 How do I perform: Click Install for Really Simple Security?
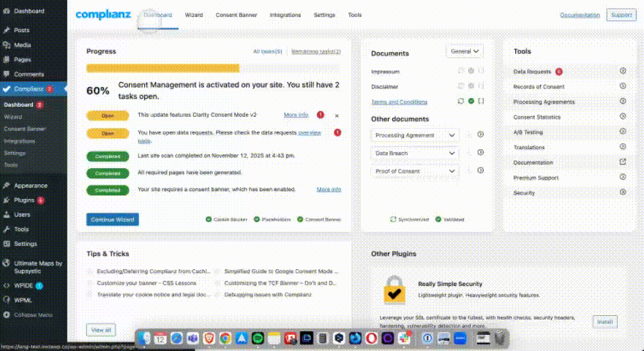point(604,322)
